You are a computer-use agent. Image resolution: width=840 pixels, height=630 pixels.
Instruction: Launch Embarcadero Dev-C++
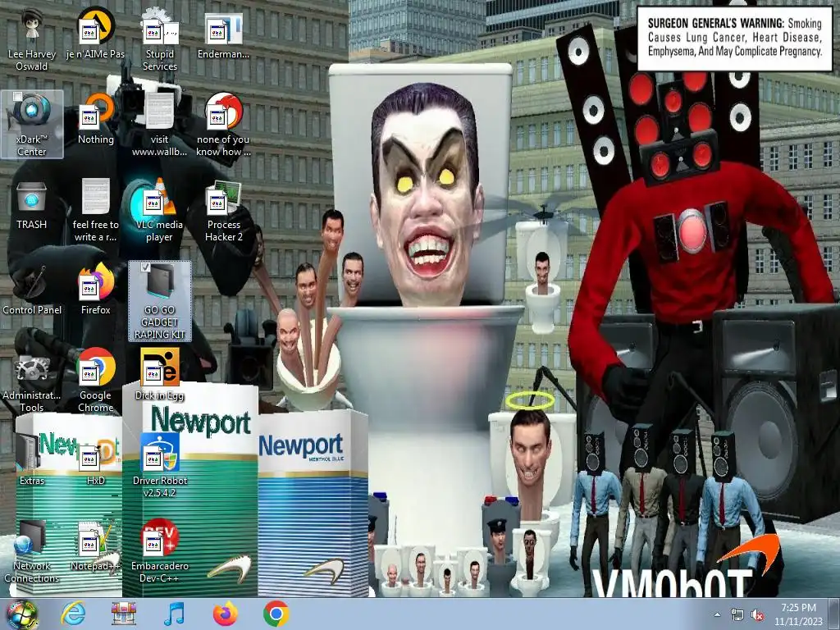tap(160, 550)
